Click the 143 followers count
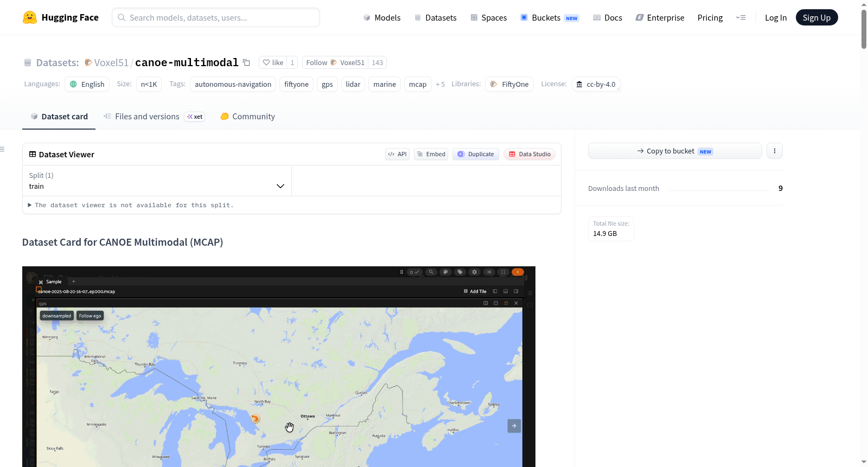Viewport: 868px width, 467px height. coord(378,62)
